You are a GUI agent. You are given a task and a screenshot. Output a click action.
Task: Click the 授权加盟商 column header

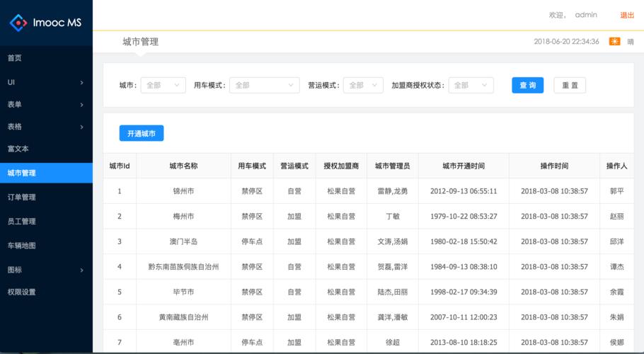(x=341, y=166)
